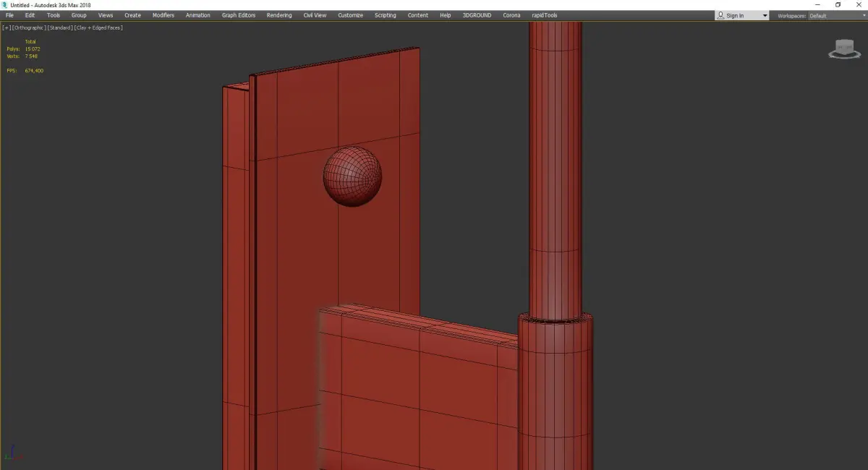The image size is (868, 470).
Task: Open the Edit menu
Action: [x=30, y=15]
